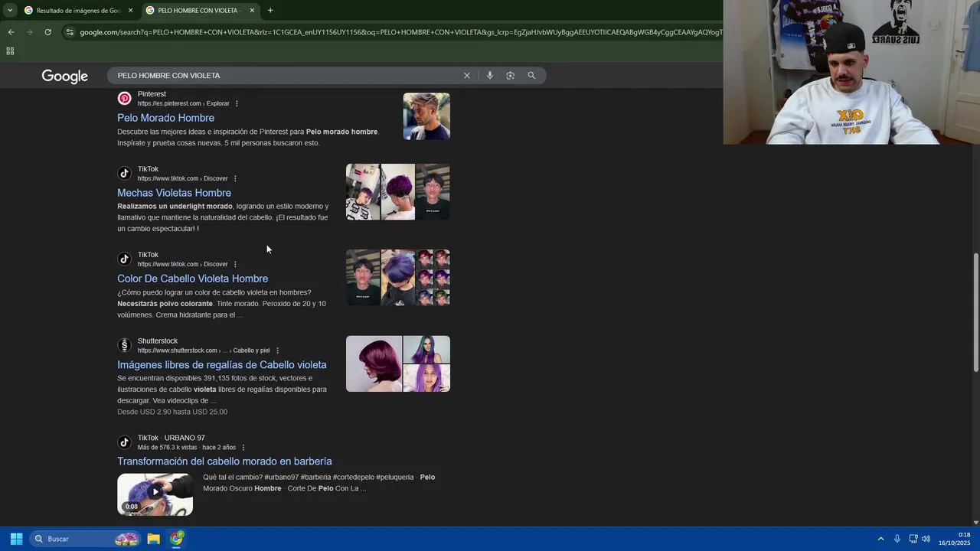Open options menu for URBANO 97 video result
The height and width of the screenshot is (551, 980).
click(243, 448)
